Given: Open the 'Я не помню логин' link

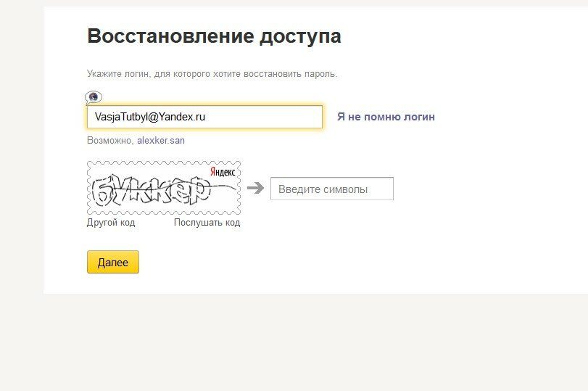Looking at the screenshot, I should coord(386,117).
